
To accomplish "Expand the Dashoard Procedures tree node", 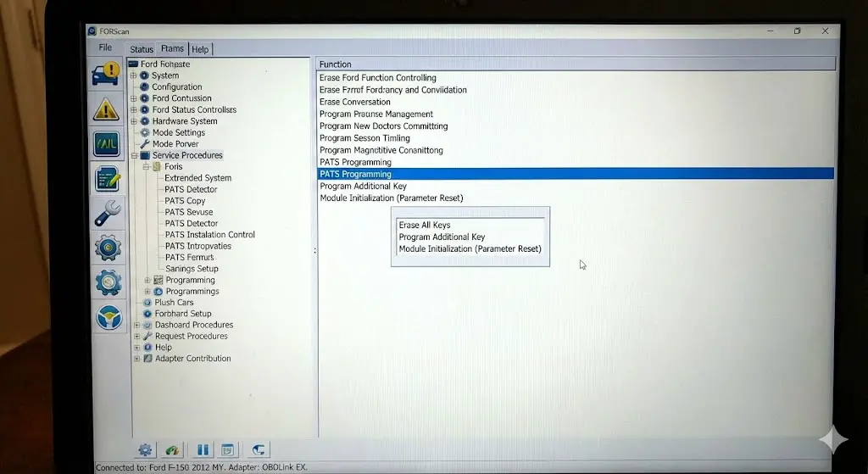I will click(x=137, y=325).
